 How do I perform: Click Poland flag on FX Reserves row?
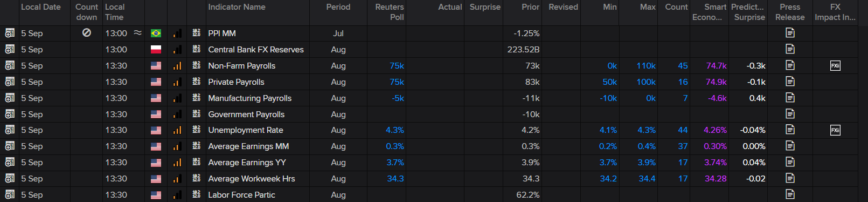pyautogui.click(x=156, y=50)
